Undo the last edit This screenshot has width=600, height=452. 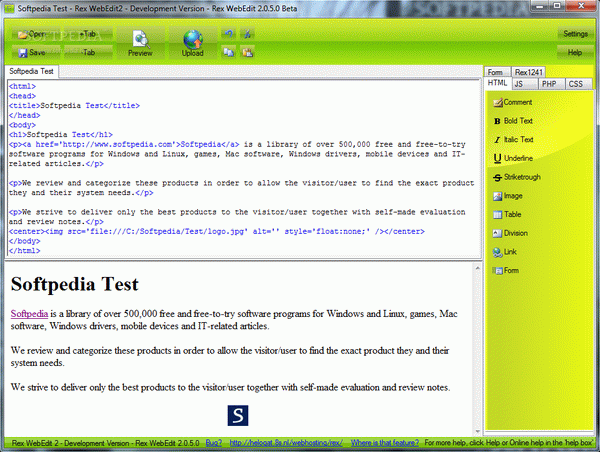tap(228, 34)
